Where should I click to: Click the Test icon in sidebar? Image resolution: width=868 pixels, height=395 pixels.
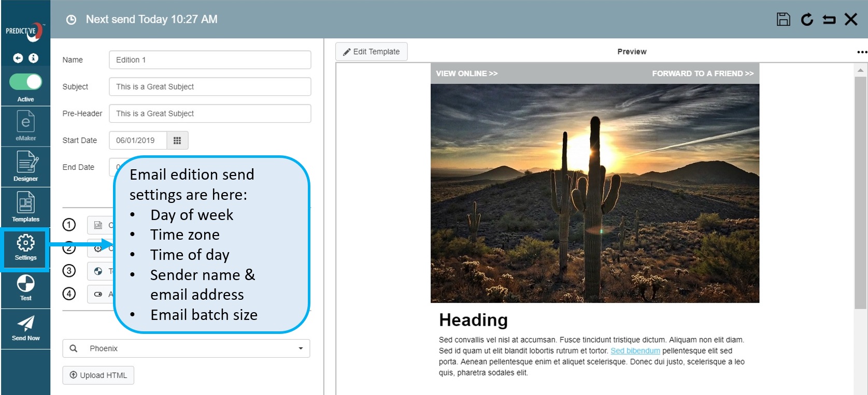26,287
